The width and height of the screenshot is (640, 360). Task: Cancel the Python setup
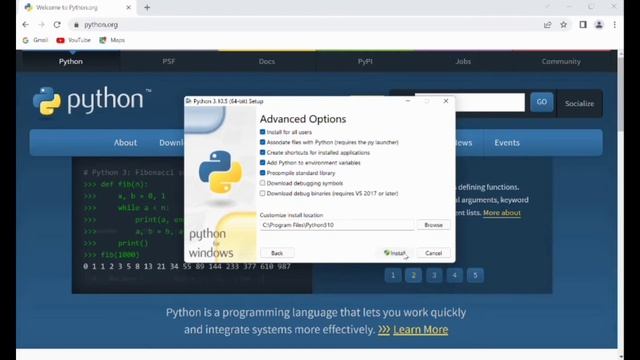coord(433,253)
